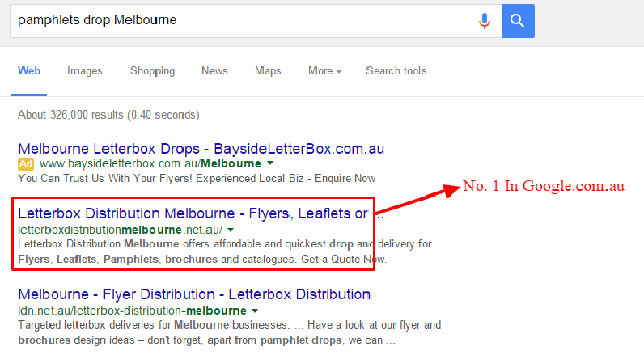Switch to the Images tab
644x355 pixels.
click(x=84, y=71)
